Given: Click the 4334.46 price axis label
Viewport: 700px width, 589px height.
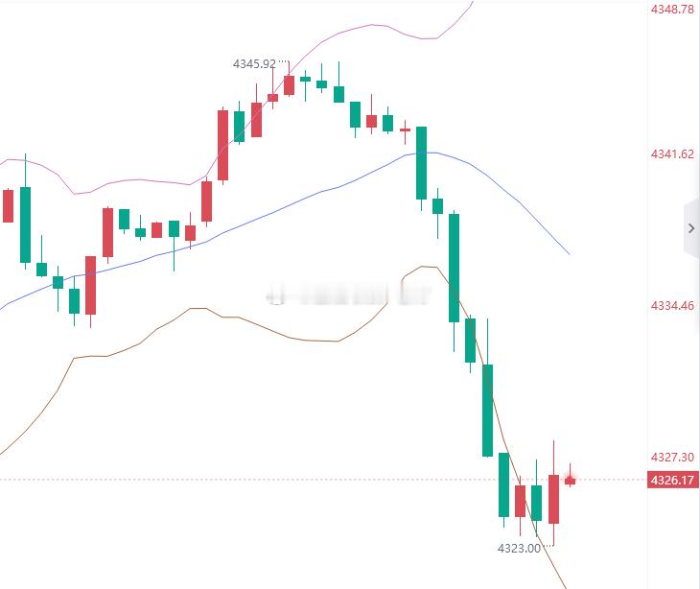Looking at the screenshot, I should pyautogui.click(x=673, y=305).
